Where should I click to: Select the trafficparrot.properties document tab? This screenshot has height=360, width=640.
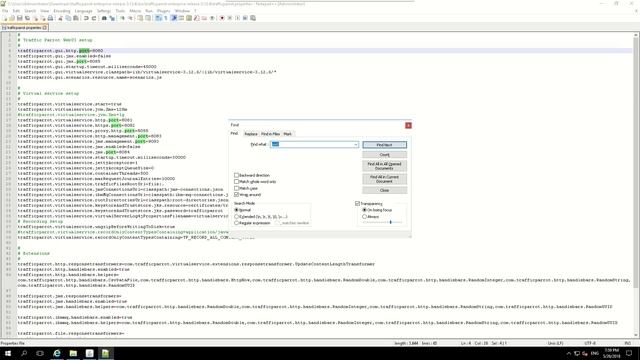coord(24,27)
